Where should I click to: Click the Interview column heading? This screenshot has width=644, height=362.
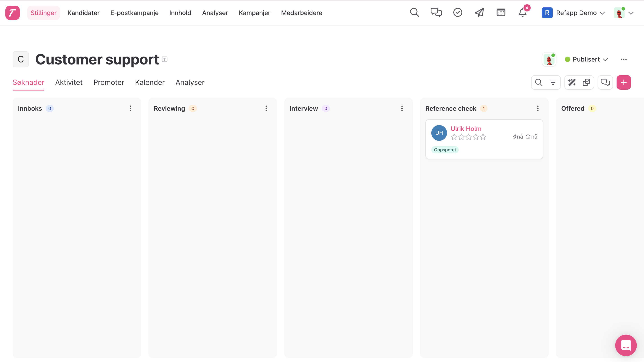coord(304,108)
